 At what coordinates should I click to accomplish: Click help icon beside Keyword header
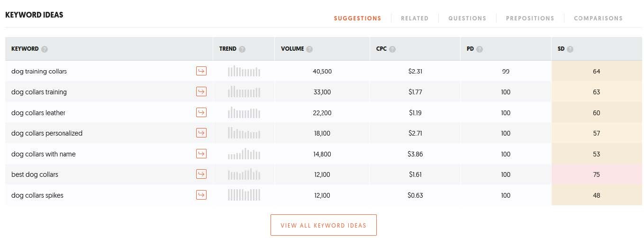(x=45, y=49)
